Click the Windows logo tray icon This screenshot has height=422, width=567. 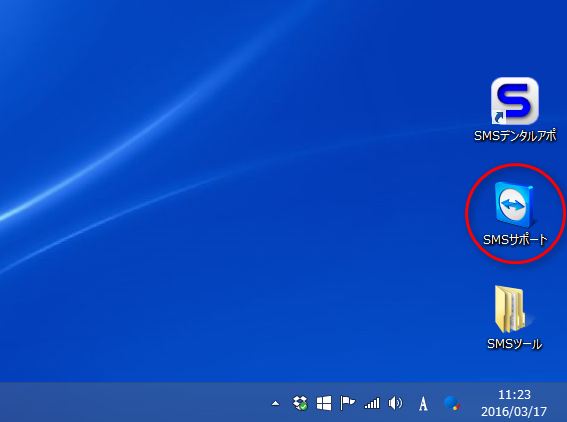click(324, 403)
